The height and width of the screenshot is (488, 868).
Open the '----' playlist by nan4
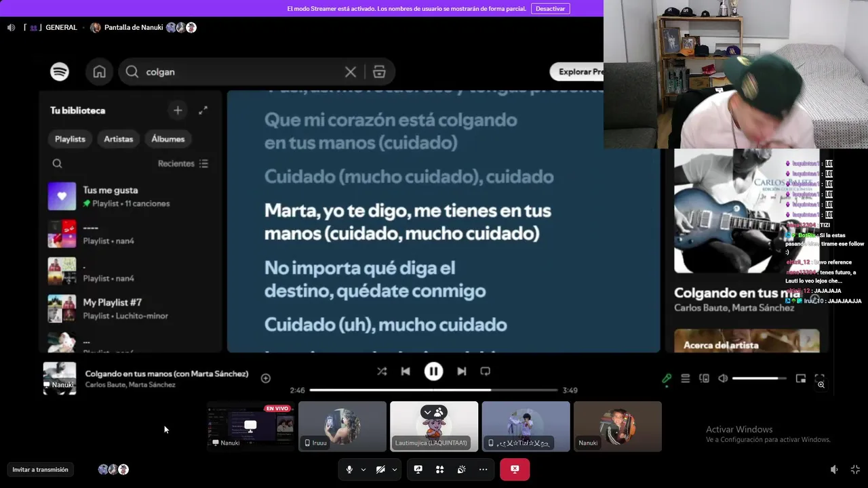[x=129, y=234]
